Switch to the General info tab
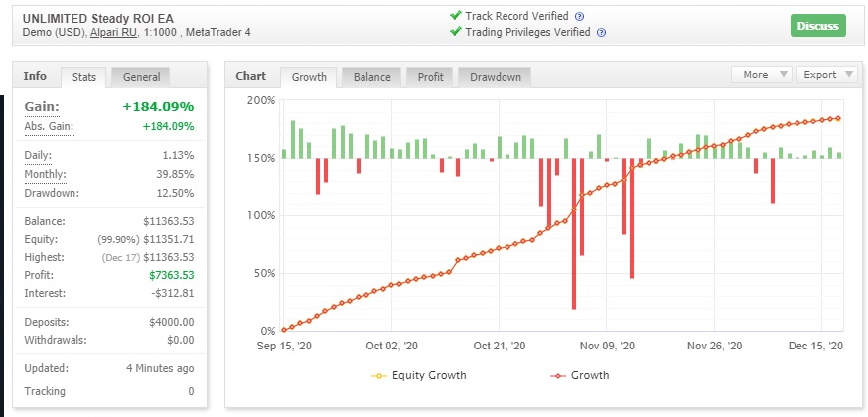This screenshot has height=417, width=868. [141, 77]
